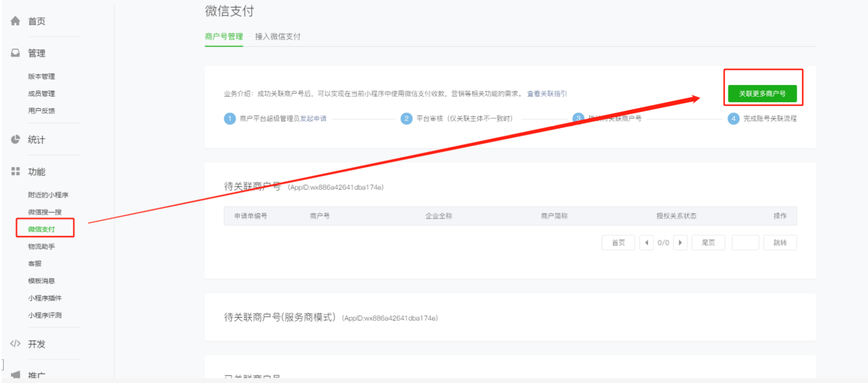Click 授权关系状态 column header
The height and width of the screenshot is (383, 868).
click(x=676, y=216)
